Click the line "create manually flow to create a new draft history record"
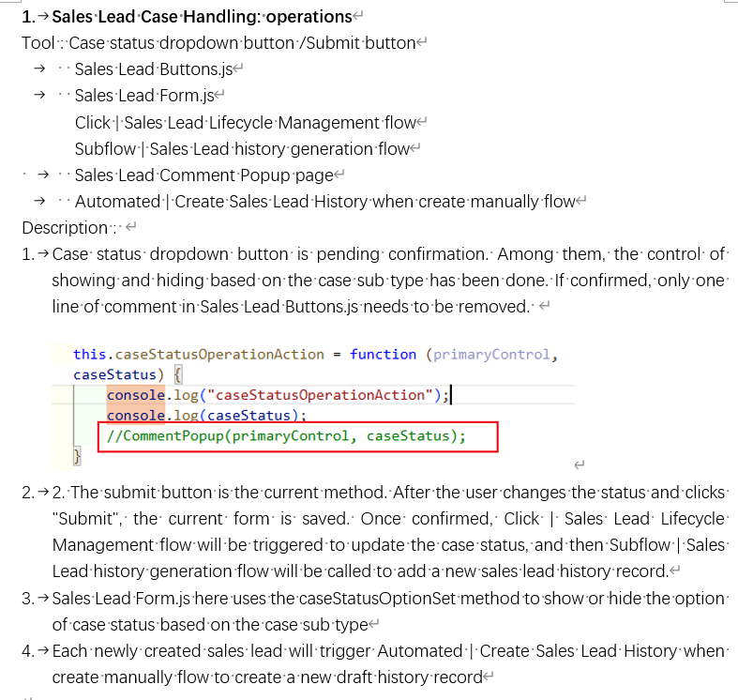This screenshot has width=738, height=700. pos(267,677)
